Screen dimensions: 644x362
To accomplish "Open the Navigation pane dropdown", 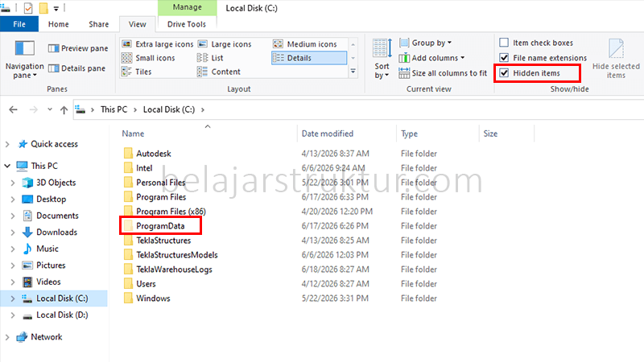I will click(24, 59).
